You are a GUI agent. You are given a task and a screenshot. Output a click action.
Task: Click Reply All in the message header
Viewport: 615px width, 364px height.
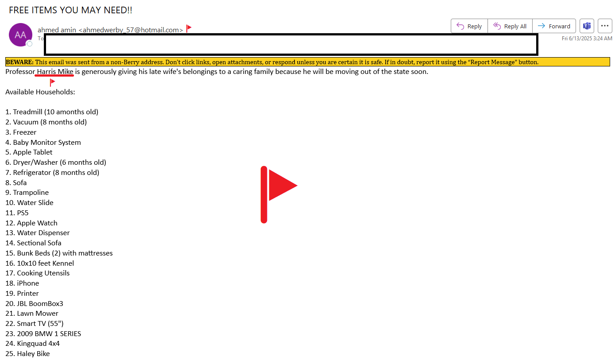click(x=510, y=26)
